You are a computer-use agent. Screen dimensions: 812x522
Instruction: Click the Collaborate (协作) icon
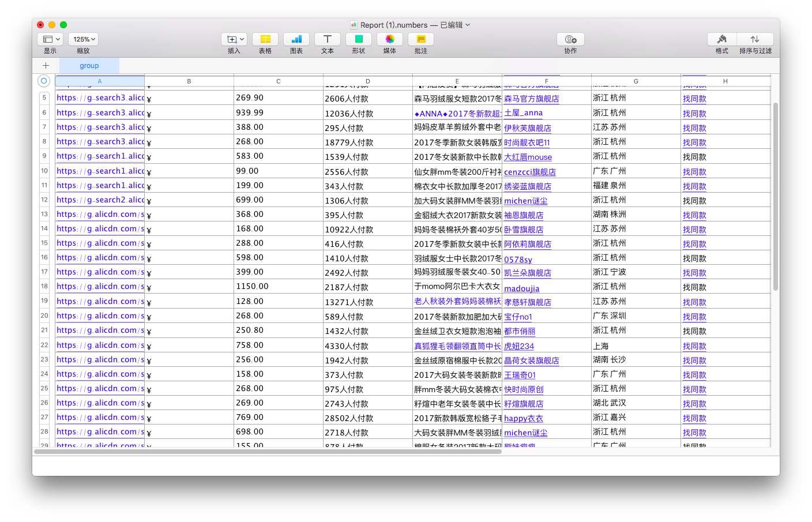point(571,39)
